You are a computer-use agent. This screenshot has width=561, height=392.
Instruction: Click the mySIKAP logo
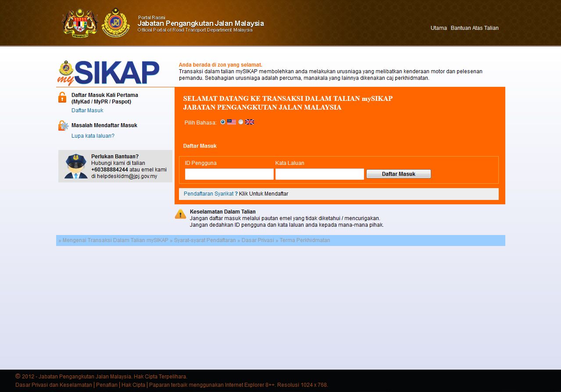click(108, 73)
